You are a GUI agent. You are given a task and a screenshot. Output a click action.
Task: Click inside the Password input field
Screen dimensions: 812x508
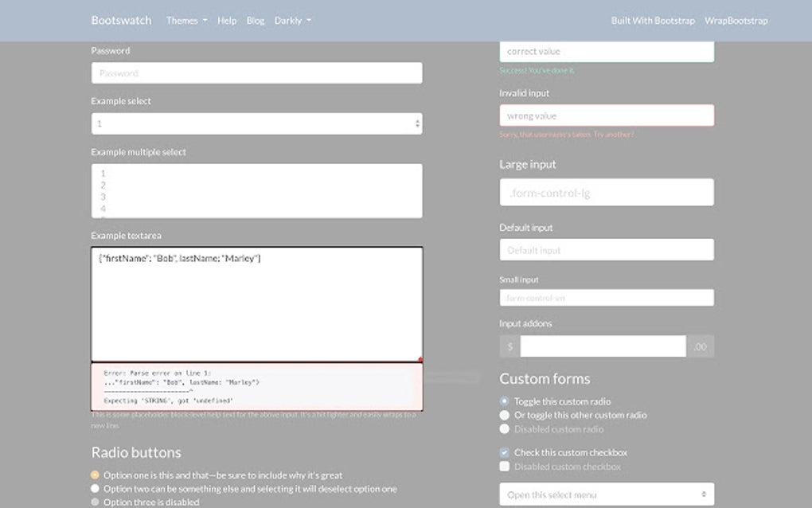256,72
